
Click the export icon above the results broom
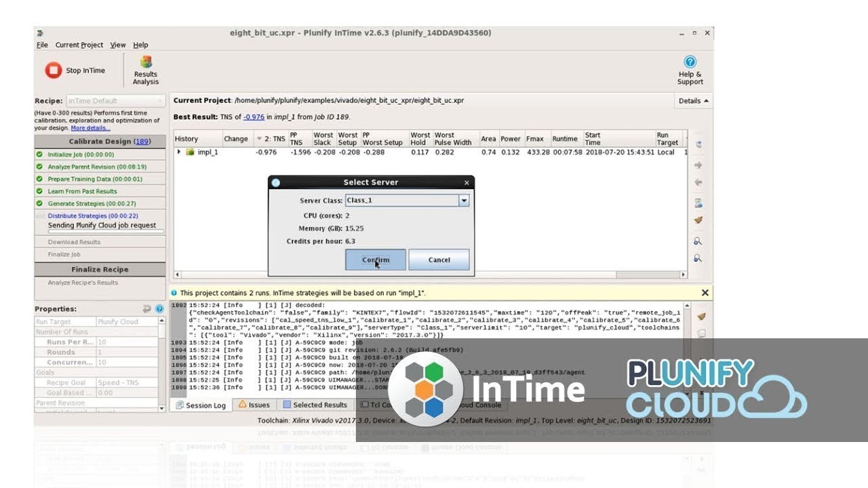pyautogui.click(x=698, y=203)
